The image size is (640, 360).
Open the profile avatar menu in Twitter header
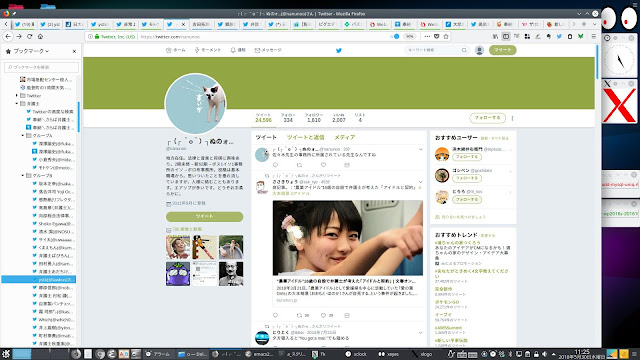pyautogui.click(x=479, y=50)
